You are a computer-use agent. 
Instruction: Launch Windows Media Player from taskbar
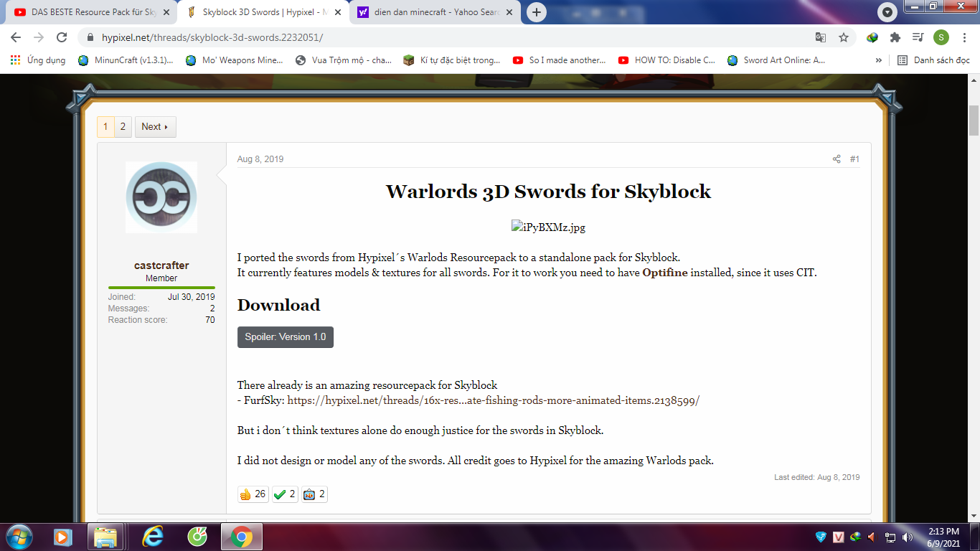[x=62, y=537]
